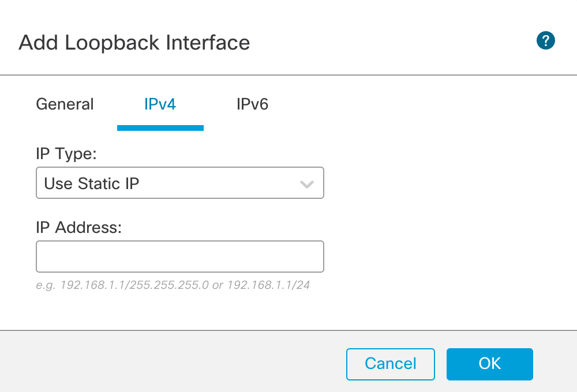Click the IP Type label
577x392 pixels.
click(67, 154)
